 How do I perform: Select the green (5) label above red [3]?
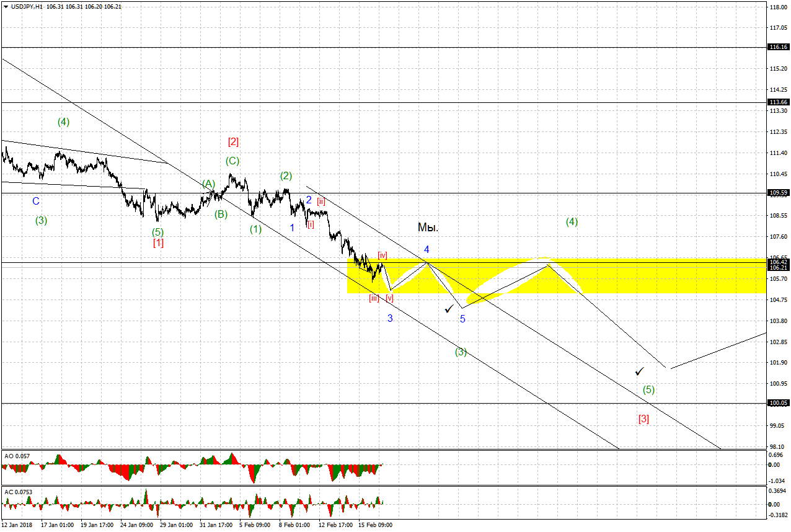(648, 391)
